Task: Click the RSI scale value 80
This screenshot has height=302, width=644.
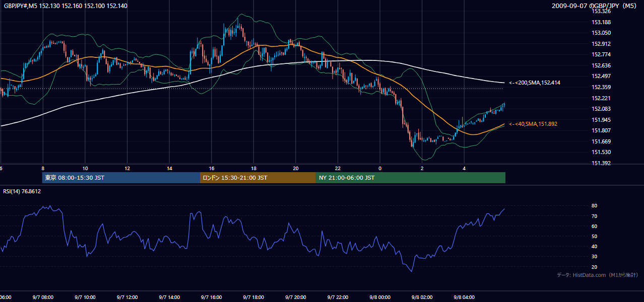Action: pyautogui.click(x=595, y=206)
